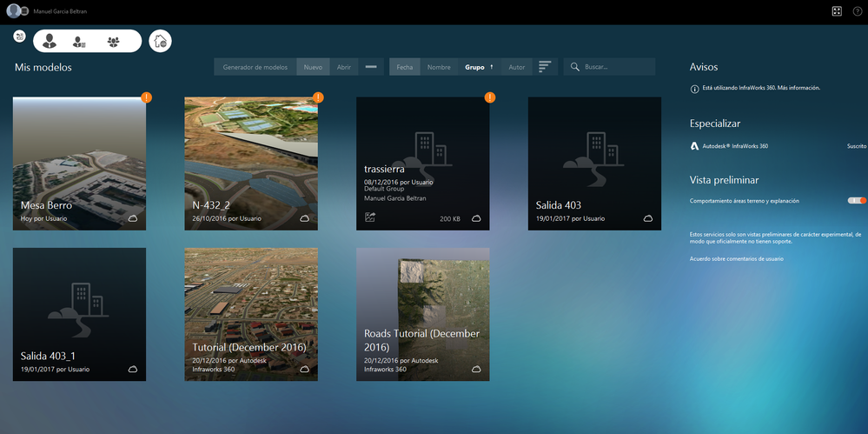The image size is (868, 434).
Task: Open Generador de modelos
Action: [x=255, y=67]
